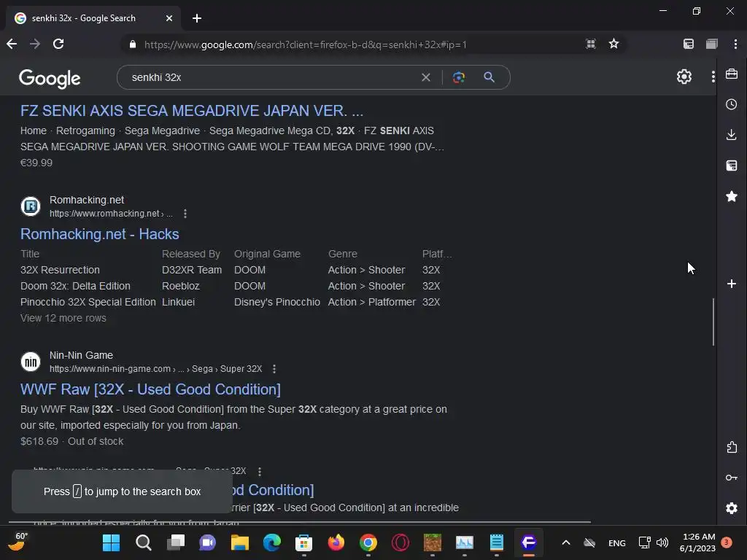Viewport: 747px width, 560px height.
Task: Click the forward navigation arrow
Action: [x=35, y=44]
